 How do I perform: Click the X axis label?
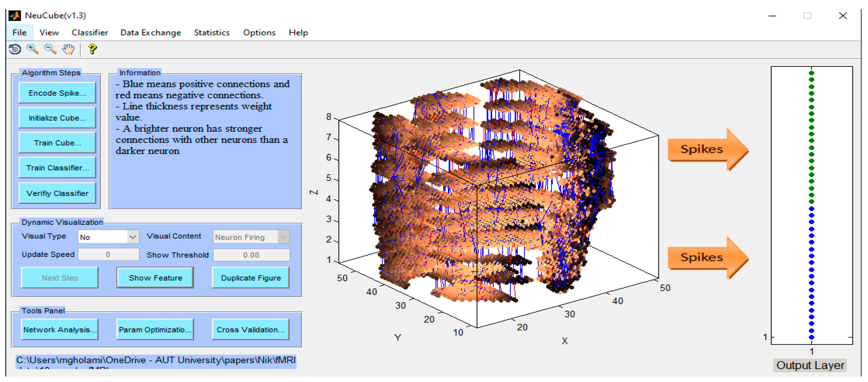[565, 341]
